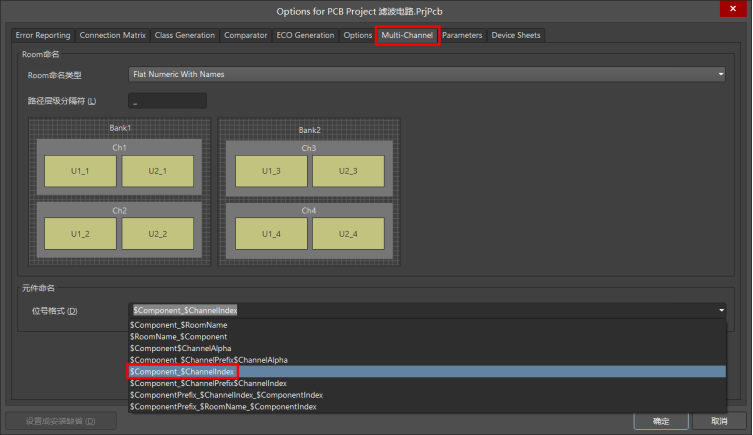753x435 pixels.
Task: Switch to the Error Reporting tab
Action: pyautogui.click(x=43, y=35)
